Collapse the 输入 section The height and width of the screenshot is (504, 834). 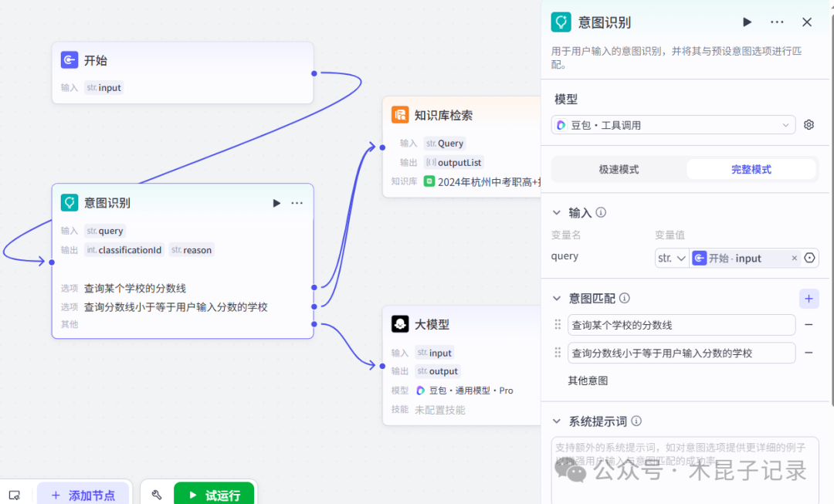click(x=558, y=212)
